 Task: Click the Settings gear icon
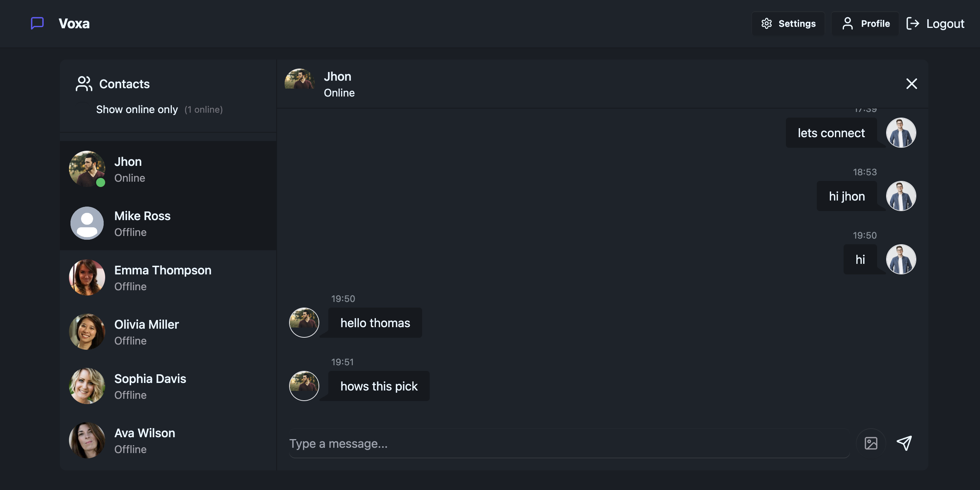point(767,23)
